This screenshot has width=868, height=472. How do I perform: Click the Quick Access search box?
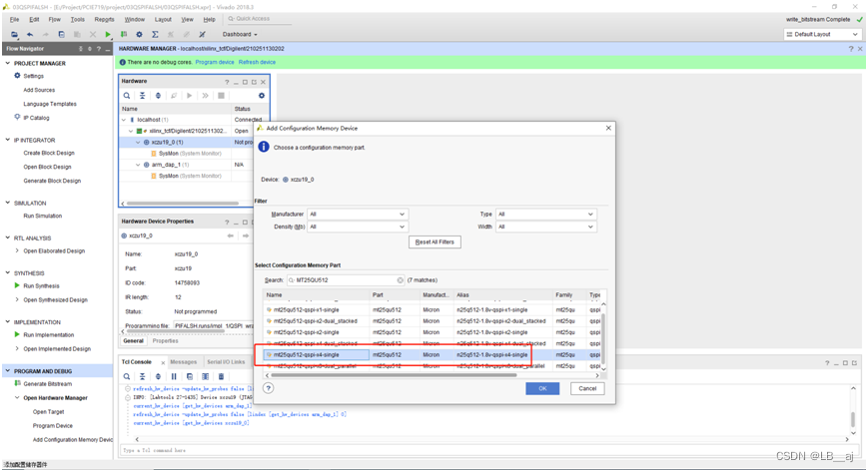(259, 19)
